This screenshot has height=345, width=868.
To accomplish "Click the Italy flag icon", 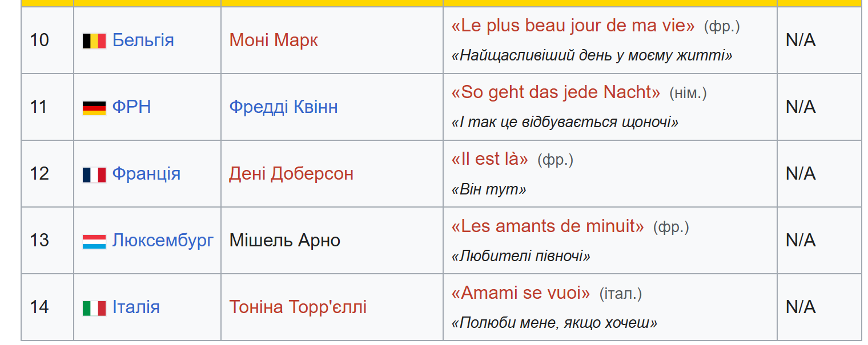I will pyautogui.click(x=94, y=307).
